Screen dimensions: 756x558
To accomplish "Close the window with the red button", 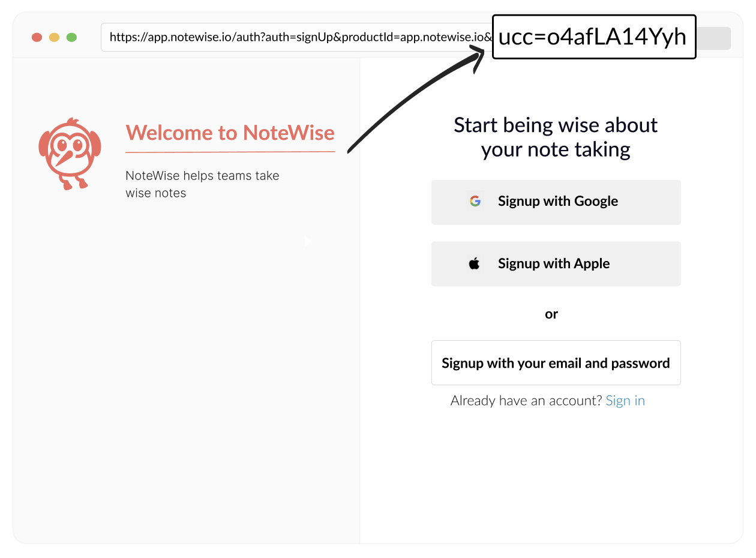I will (37, 37).
